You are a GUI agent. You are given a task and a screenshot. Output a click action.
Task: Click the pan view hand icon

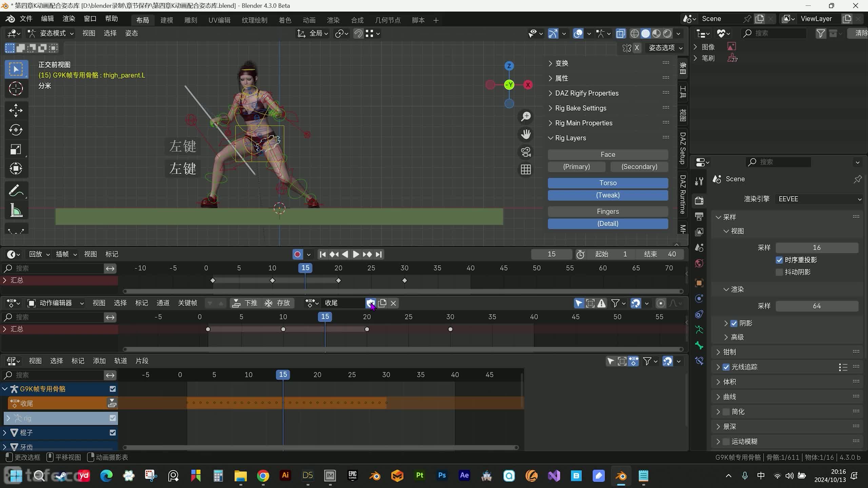tap(526, 135)
